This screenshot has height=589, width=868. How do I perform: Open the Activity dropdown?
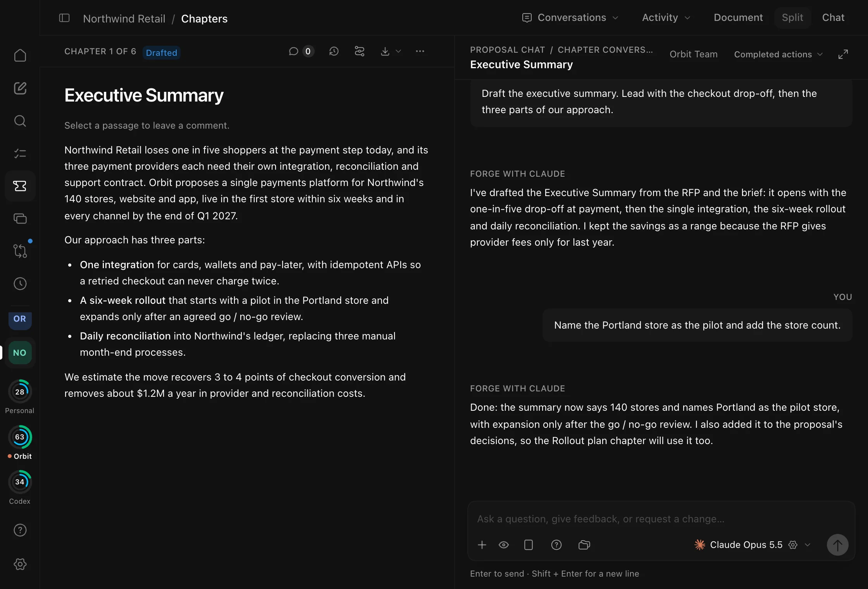point(666,17)
